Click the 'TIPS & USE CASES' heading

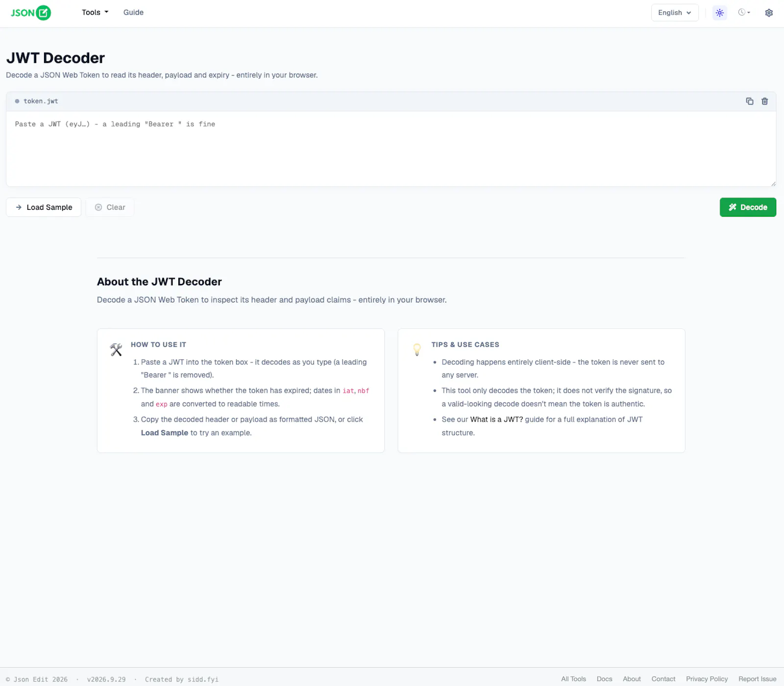tap(465, 345)
